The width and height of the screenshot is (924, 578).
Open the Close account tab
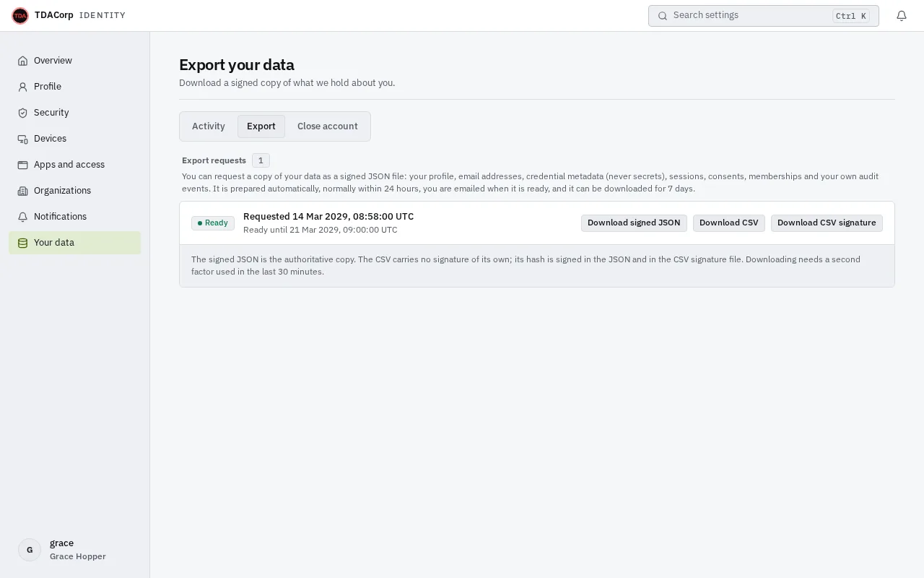(328, 126)
